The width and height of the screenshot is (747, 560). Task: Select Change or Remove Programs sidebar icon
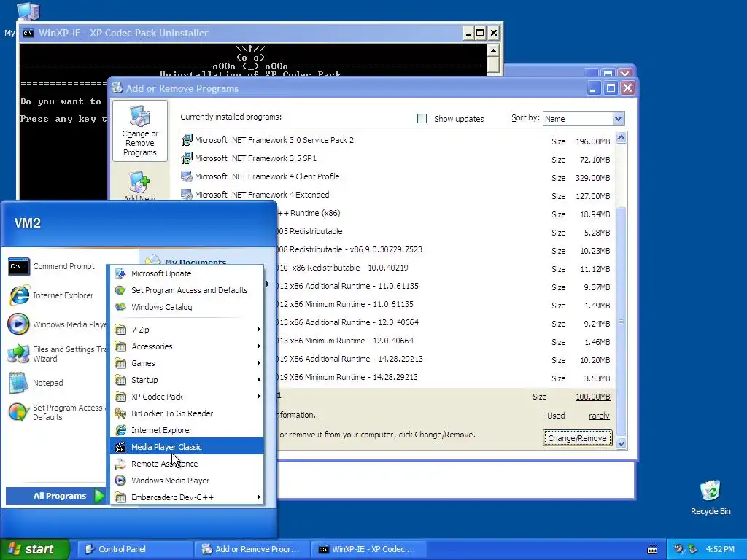[x=140, y=131]
